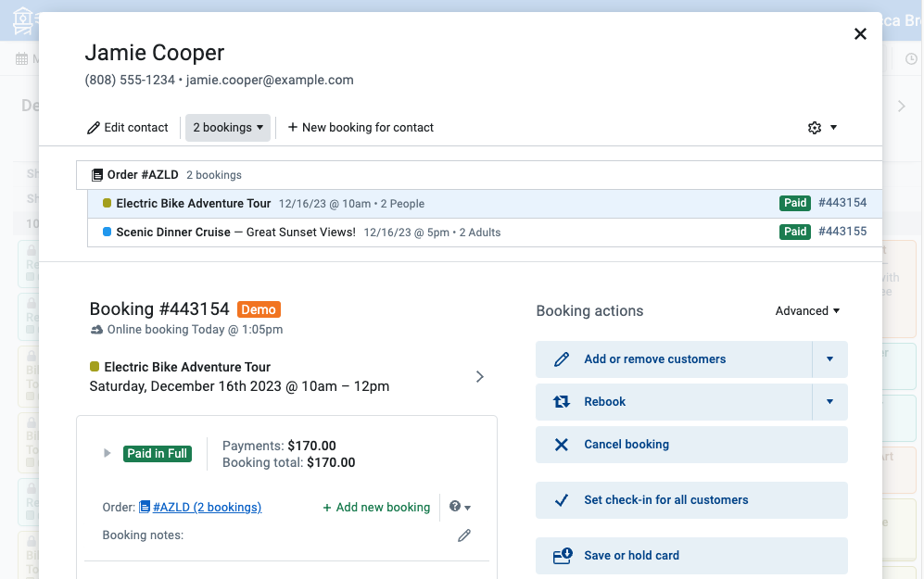Image resolution: width=924 pixels, height=579 pixels.
Task: Click the Rebook swap icon
Action: pyautogui.click(x=563, y=402)
